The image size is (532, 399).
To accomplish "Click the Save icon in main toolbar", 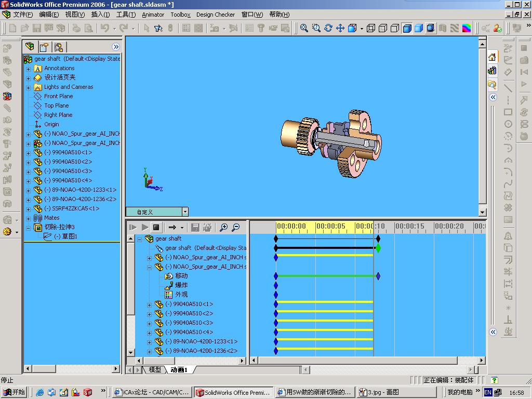I will coord(37,28).
